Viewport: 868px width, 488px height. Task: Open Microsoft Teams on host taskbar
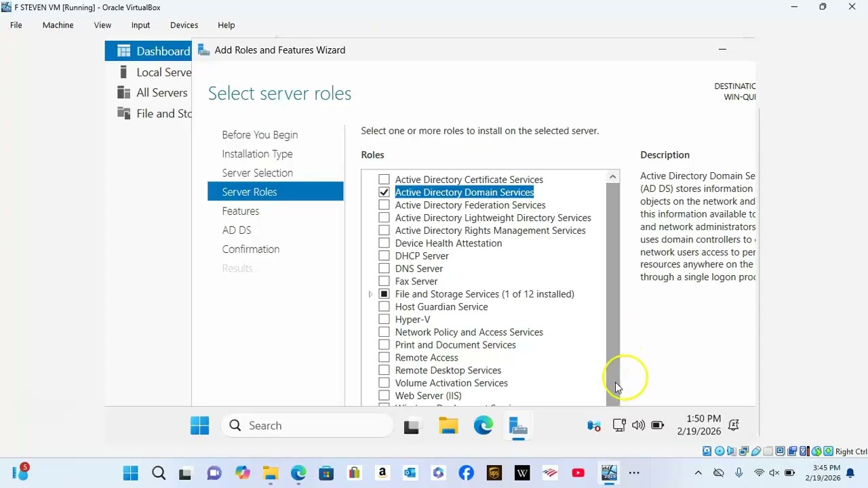(214, 473)
